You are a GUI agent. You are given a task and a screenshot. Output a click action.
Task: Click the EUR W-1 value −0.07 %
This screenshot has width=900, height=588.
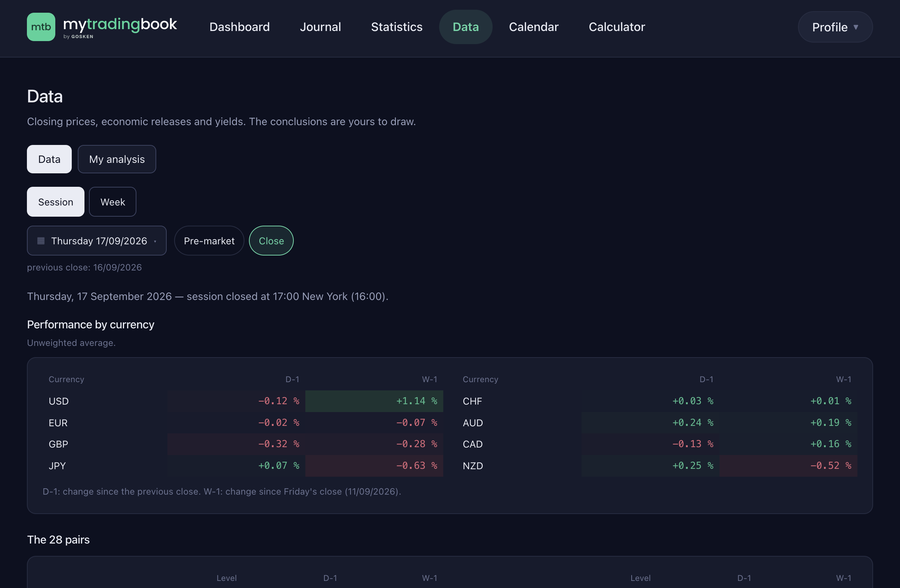point(416,423)
